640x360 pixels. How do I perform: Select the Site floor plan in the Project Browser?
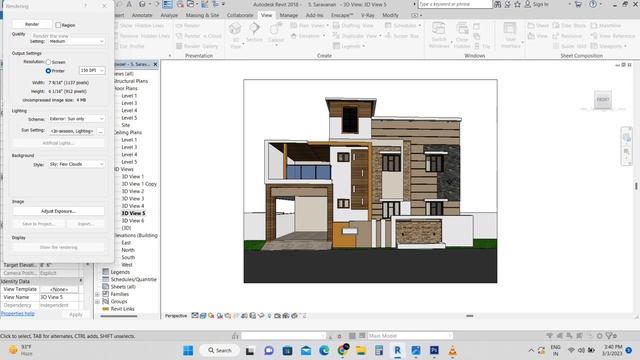coord(125,125)
